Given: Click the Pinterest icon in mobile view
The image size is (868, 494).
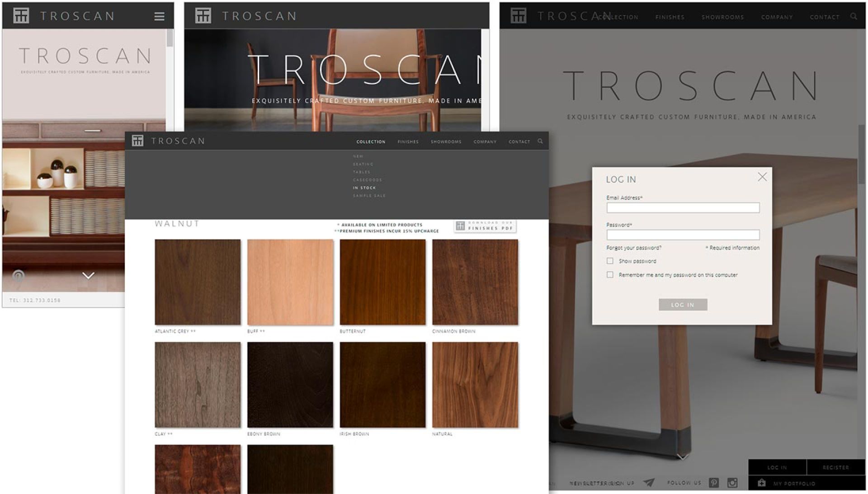Looking at the screenshot, I should coord(18,276).
